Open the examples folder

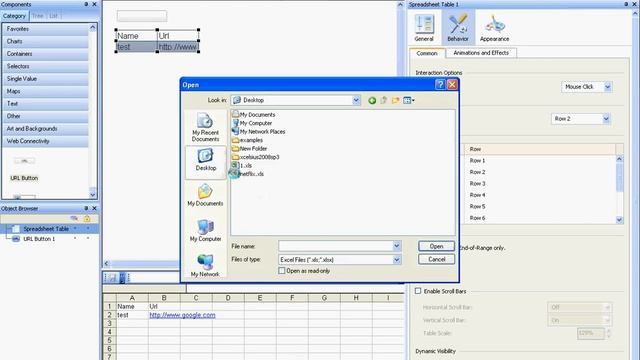(247, 140)
